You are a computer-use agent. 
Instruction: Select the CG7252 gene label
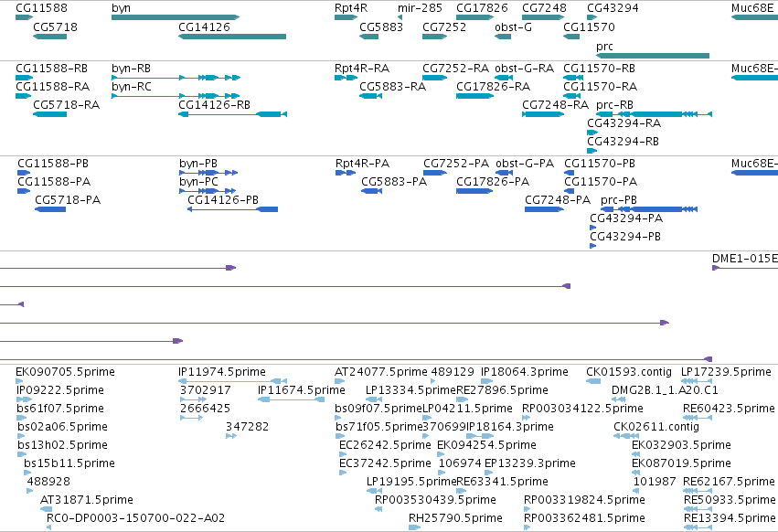(444, 27)
